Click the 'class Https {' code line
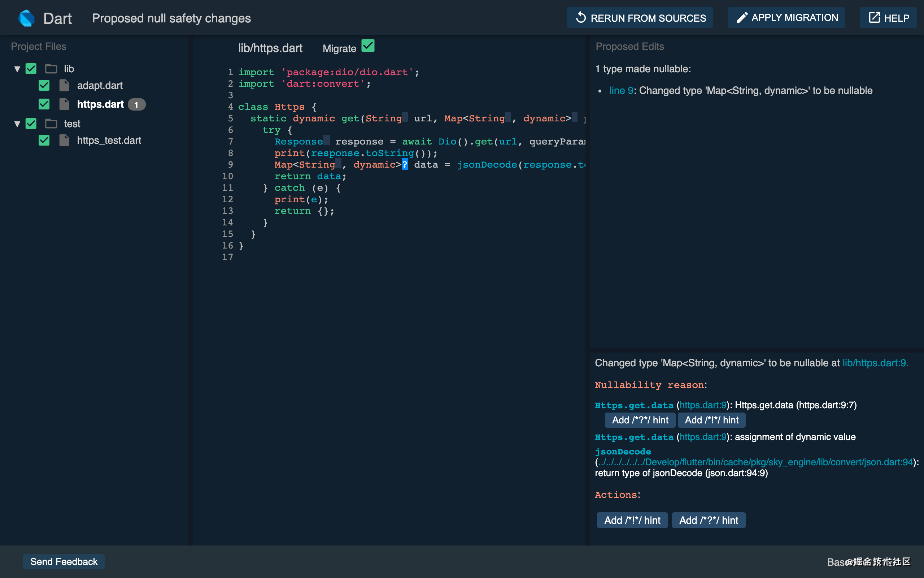Image resolution: width=924 pixels, height=578 pixels. [x=277, y=107]
